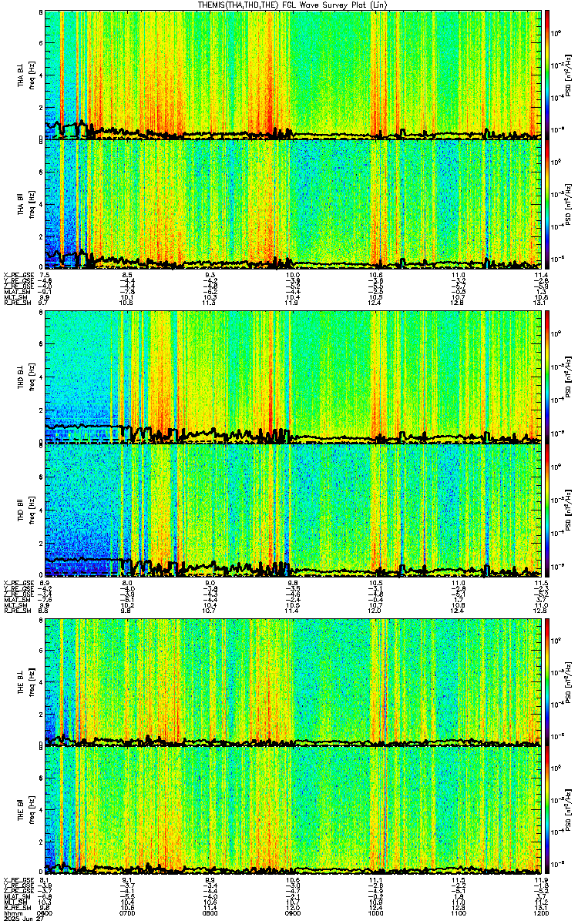The image size is (578, 924).
Task: Click the 1200 time tick label
Action: tap(539, 912)
